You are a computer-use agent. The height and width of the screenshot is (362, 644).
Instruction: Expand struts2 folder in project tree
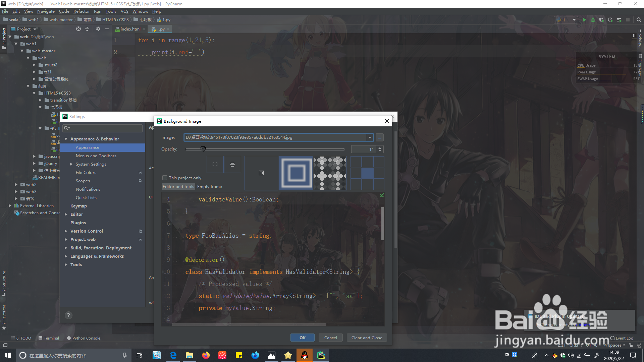coord(34,65)
